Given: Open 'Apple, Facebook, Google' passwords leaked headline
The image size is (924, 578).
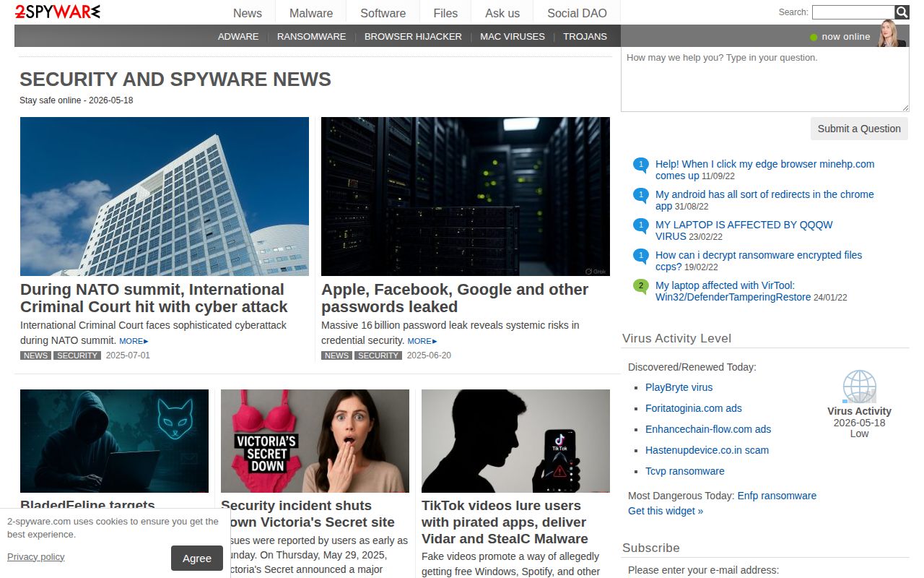Looking at the screenshot, I should point(455,298).
